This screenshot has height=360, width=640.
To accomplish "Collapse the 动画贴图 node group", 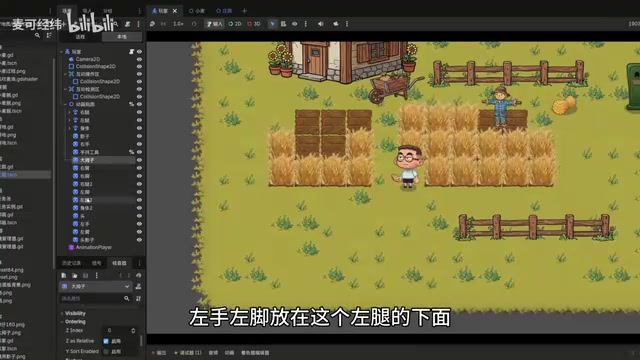I will [x=65, y=104].
